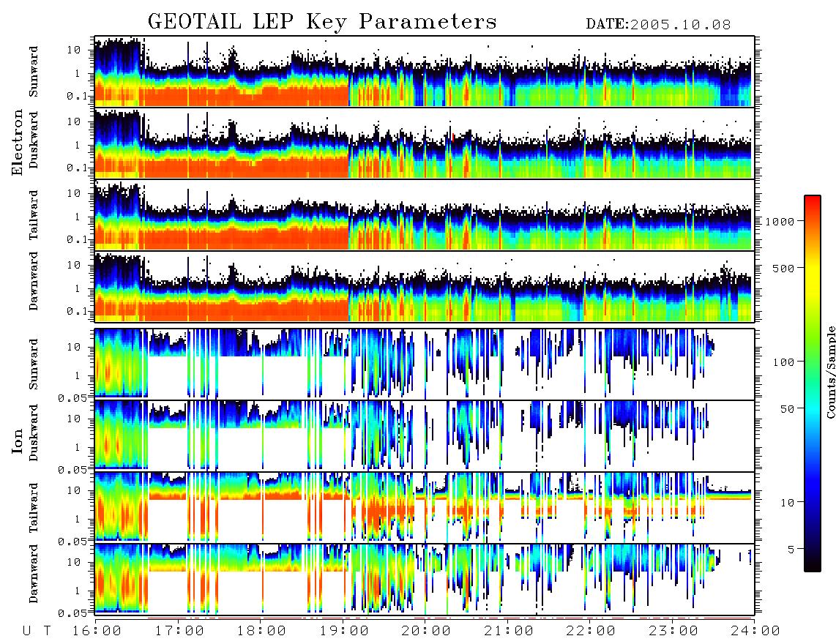Viewport: 836px width, 644px height.
Task: Select the Electron Duskward panel label
Action: pos(34,140)
